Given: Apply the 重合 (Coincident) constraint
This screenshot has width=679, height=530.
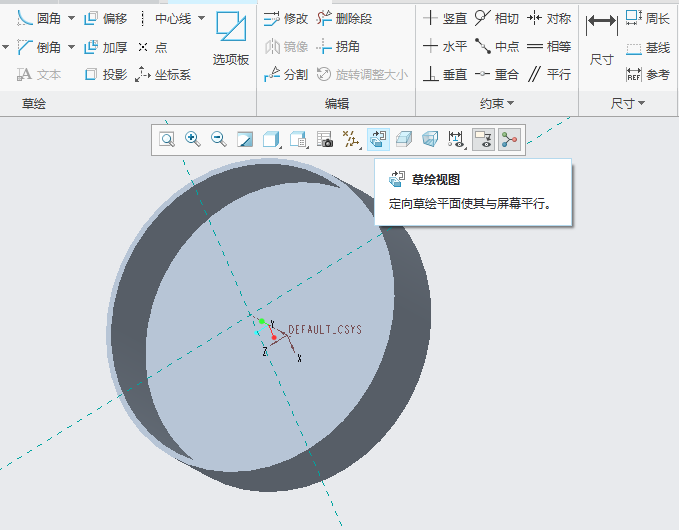Looking at the screenshot, I should click(497, 74).
